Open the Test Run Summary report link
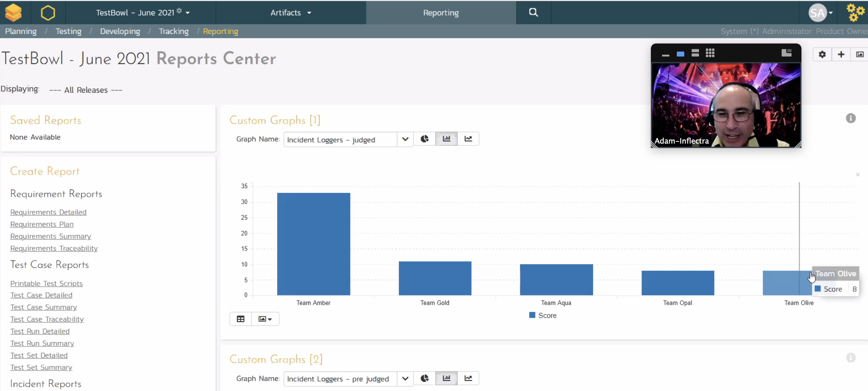 [42, 343]
